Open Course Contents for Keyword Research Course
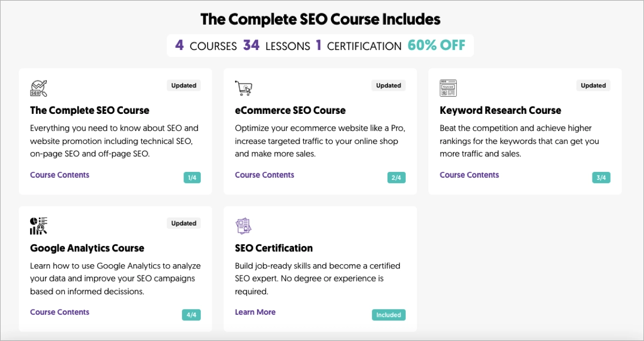Screen dimensions: 644x341 click(x=469, y=175)
